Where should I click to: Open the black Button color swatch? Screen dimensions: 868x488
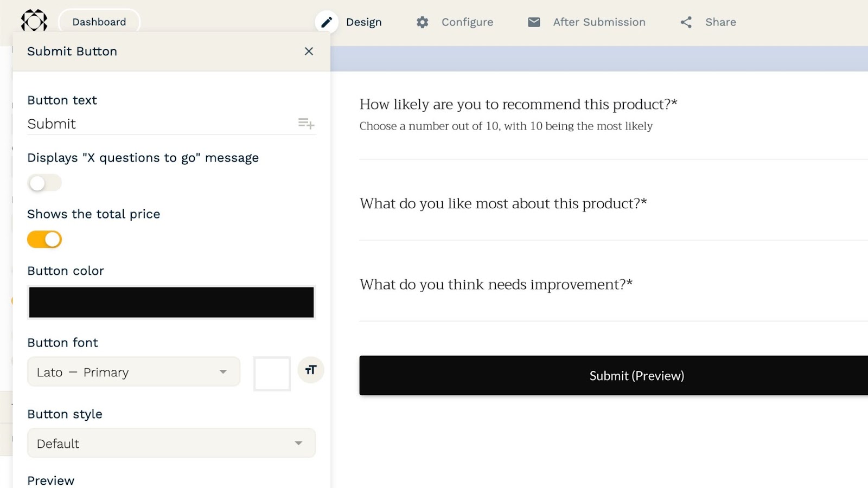[x=171, y=303]
